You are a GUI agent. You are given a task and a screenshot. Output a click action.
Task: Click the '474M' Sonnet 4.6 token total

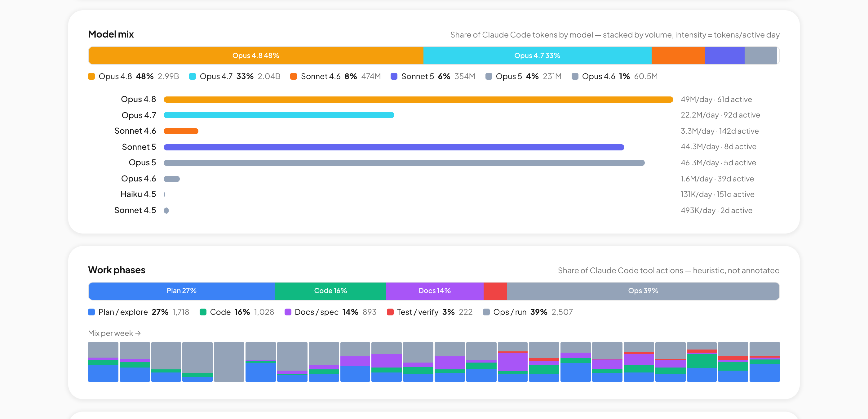pos(371,77)
